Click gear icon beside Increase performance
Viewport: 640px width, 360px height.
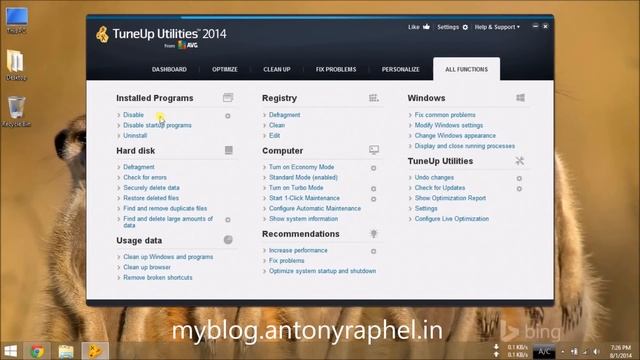coord(373,251)
